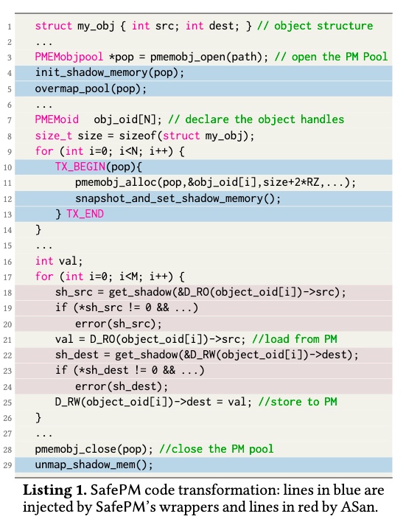
Task: Click the pmemobj_alloc call on line 11
Action: pyautogui.click(x=215, y=182)
